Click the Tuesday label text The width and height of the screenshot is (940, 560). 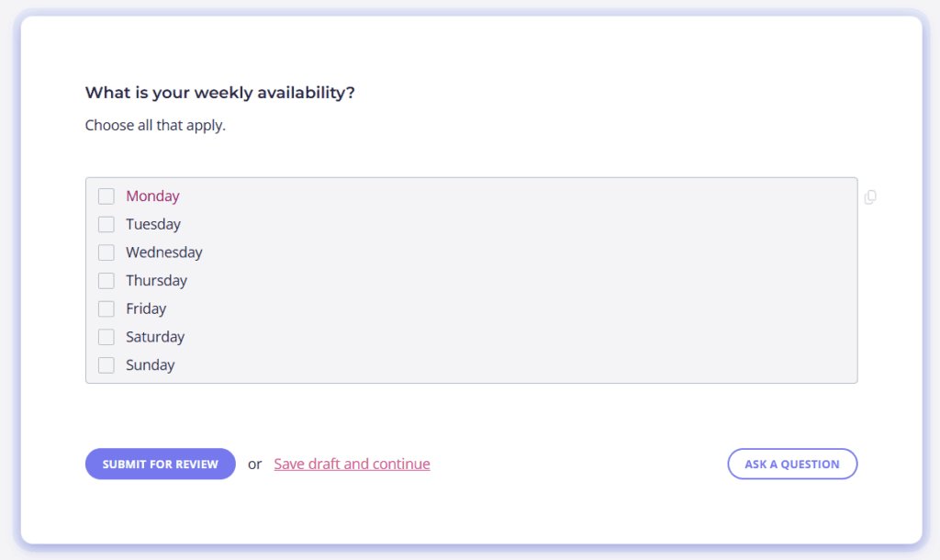(x=153, y=224)
